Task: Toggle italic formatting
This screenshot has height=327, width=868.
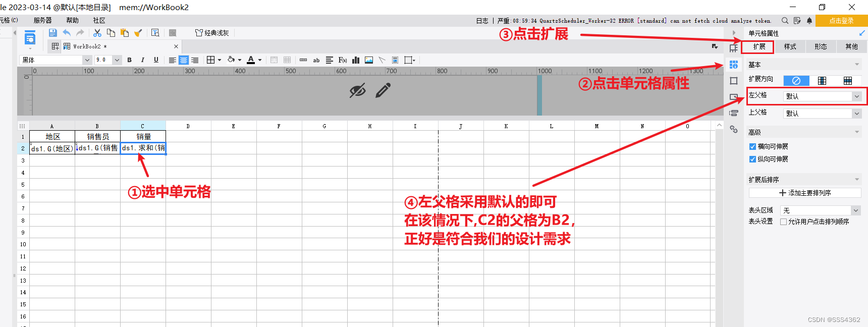Action: (x=143, y=60)
